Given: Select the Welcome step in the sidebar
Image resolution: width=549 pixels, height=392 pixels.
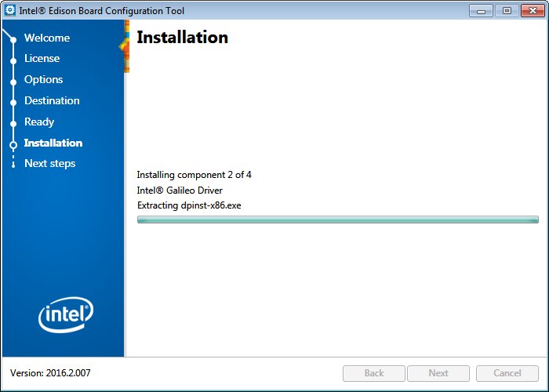Looking at the screenshot, I should (x=47, y=38).
